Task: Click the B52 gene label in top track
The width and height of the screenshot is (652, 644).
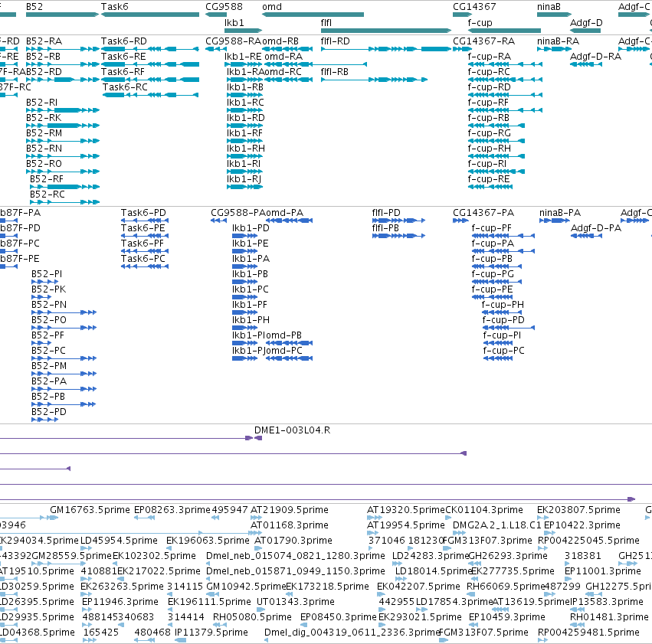Action: click(34, 7)
